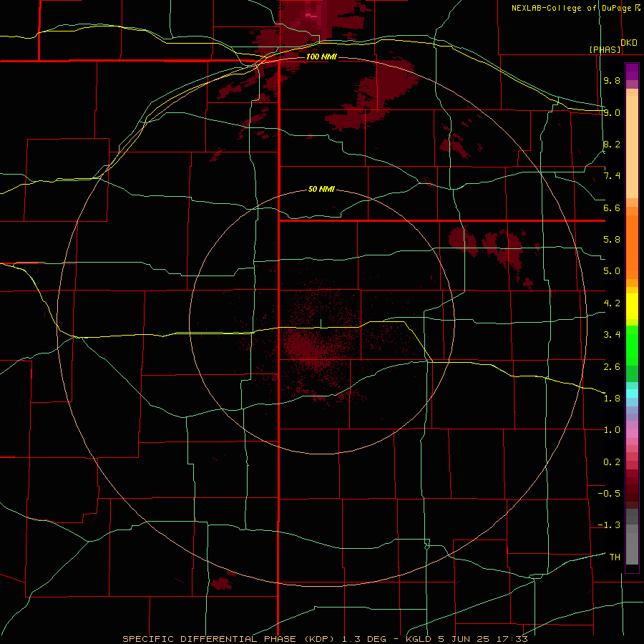644x644 pixels.
Task: Click the 4.2 scale value
Action: click(612, 303)
